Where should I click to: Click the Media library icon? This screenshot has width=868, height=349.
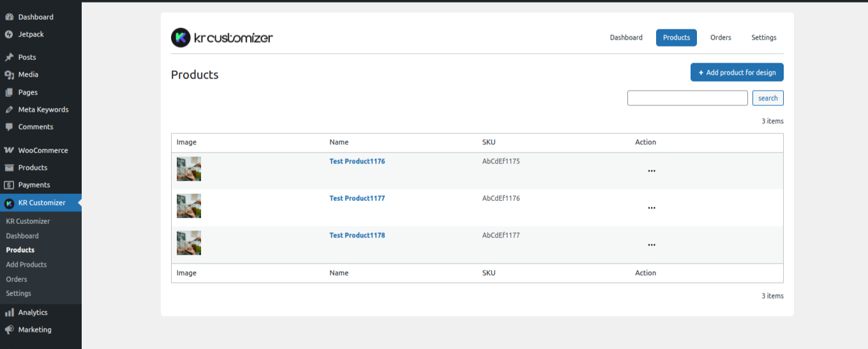pyautogui.click(x=9, y=75)
